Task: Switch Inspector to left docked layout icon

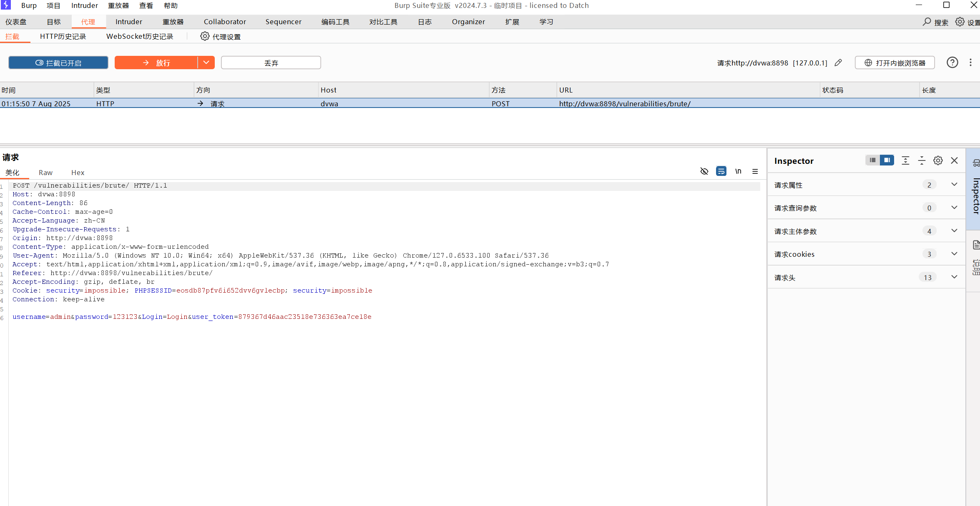Action: [x=872, y=160]
